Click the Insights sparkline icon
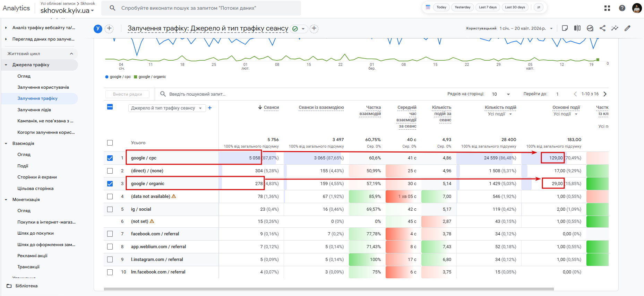This screenshot has height=296, width=644. pos(615,28)
